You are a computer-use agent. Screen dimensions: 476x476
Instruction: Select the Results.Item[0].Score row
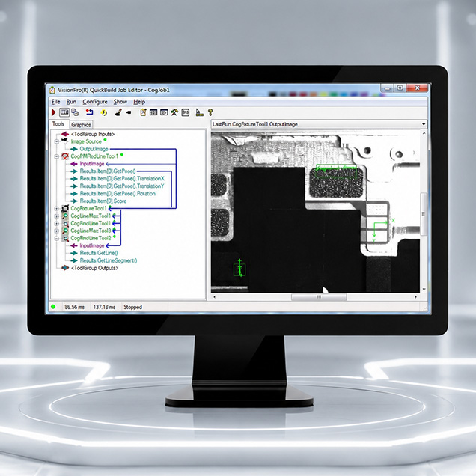[x=103, y=201]
